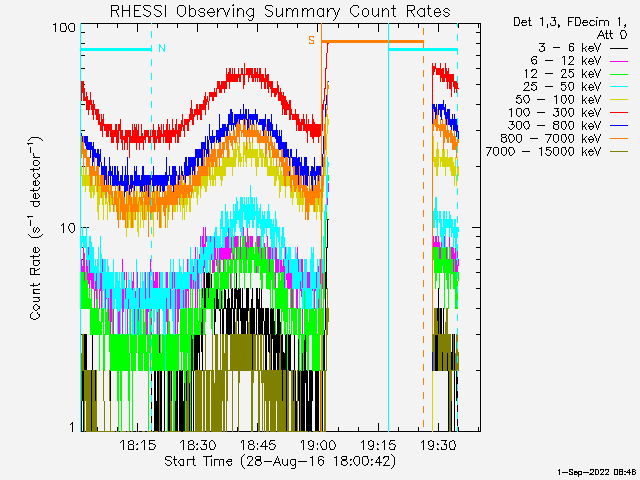The image size is (640, 480).
Task: Click the 'Start Time (28-Aug-16 18:00:42)' axis label
Action: 279,461
